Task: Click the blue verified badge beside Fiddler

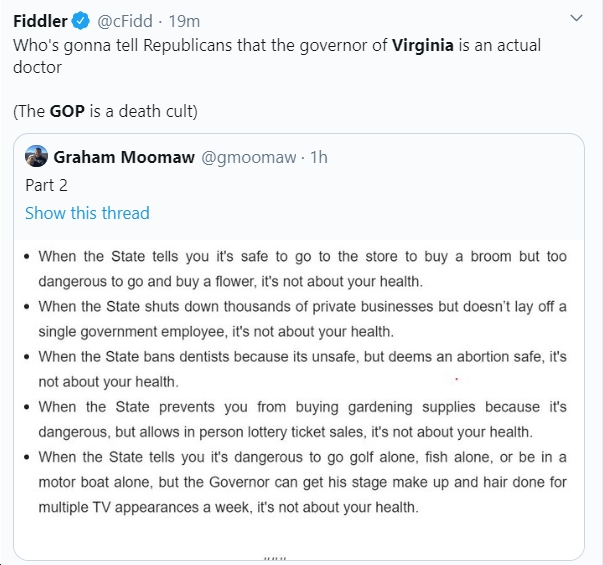Action: (81, 21)
